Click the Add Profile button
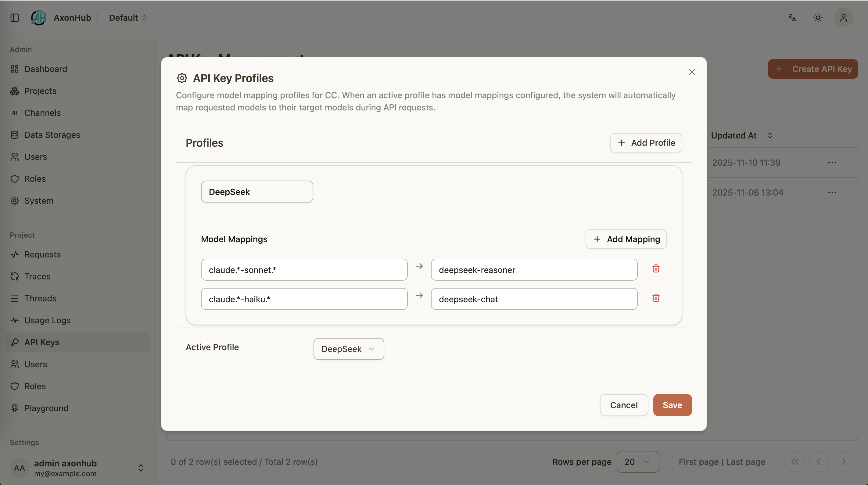 [646, 143]
